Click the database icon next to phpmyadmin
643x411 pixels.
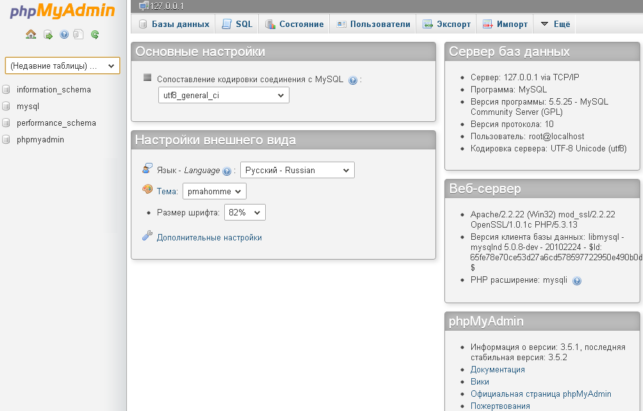click(x=6, y=140)
